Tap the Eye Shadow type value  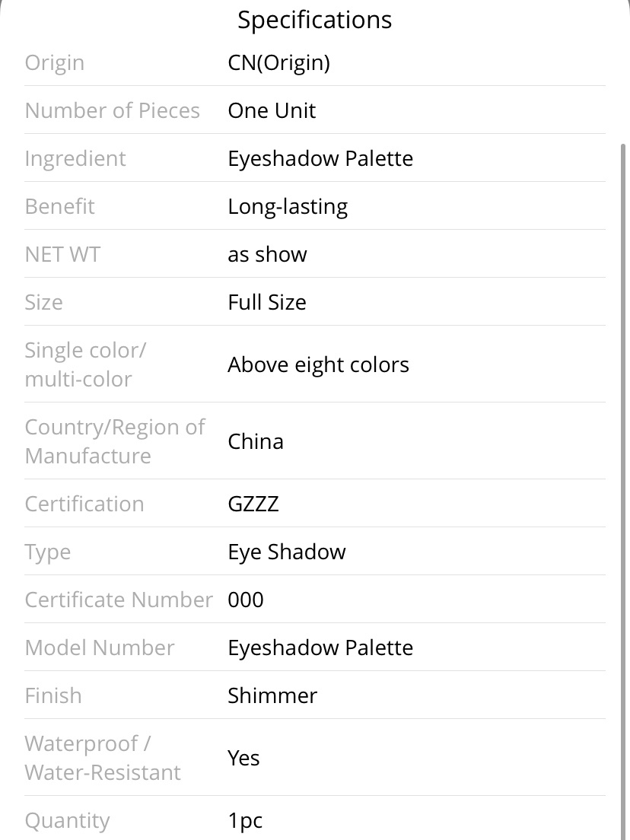point(287,552)
